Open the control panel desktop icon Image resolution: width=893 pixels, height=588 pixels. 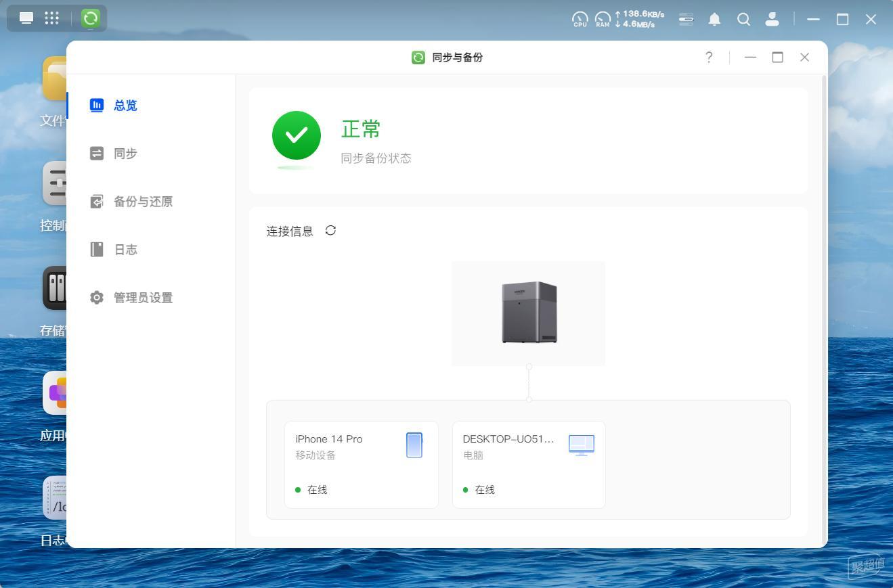click(55, 183)
